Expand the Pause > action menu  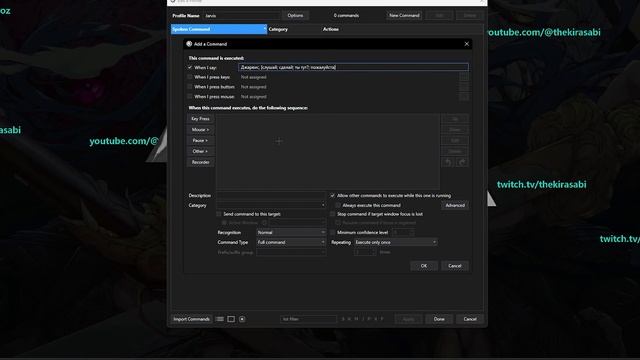coord(200,140)
